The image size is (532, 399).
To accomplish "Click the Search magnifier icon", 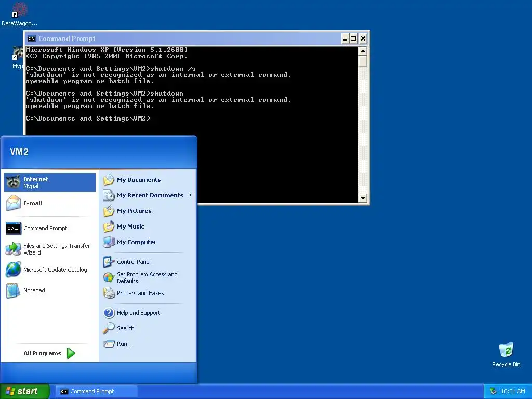I will [x=109, y=328].
